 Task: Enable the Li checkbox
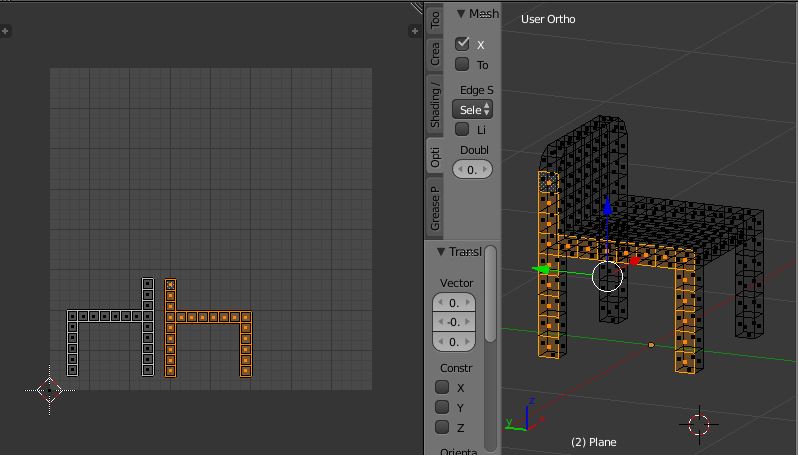(462, 129)
